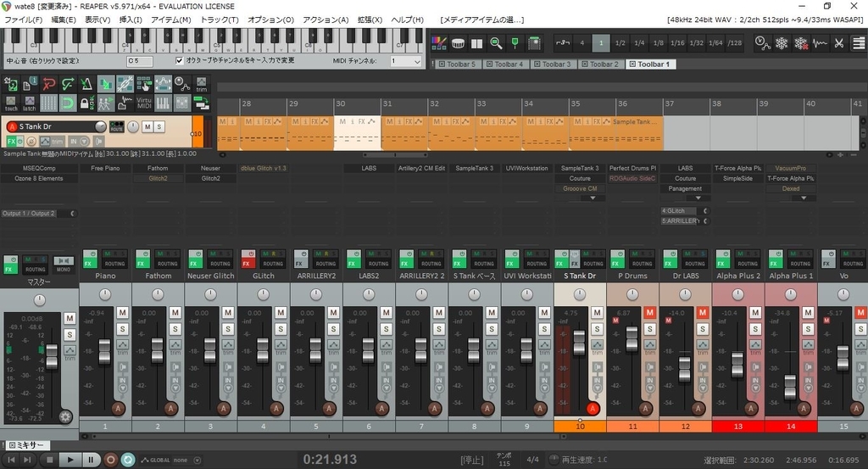Click the center note input field
Image resolution: width=868 pixels, height=469 pixels.
coord(140,61)
